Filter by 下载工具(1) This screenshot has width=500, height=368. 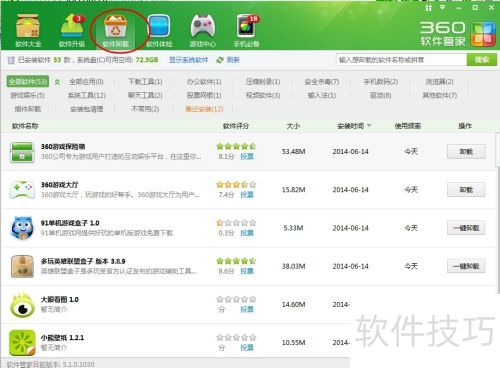pos(145,82)
